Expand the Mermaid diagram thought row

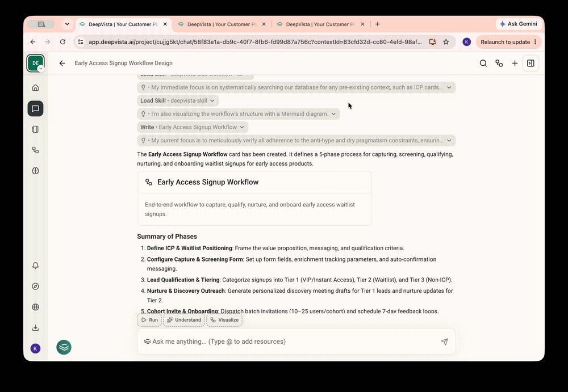(239, 114)
